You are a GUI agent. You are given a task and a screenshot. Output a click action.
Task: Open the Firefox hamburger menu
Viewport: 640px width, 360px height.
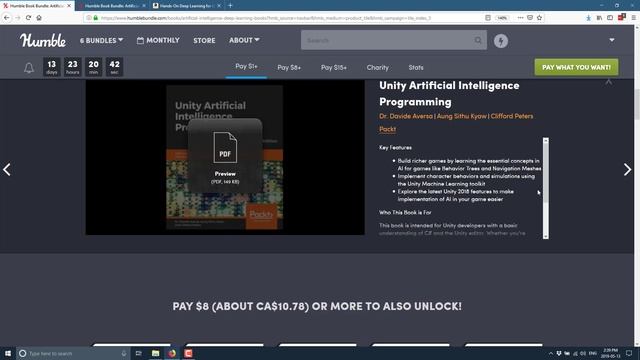pyautogui.click(x=633, y=18)
